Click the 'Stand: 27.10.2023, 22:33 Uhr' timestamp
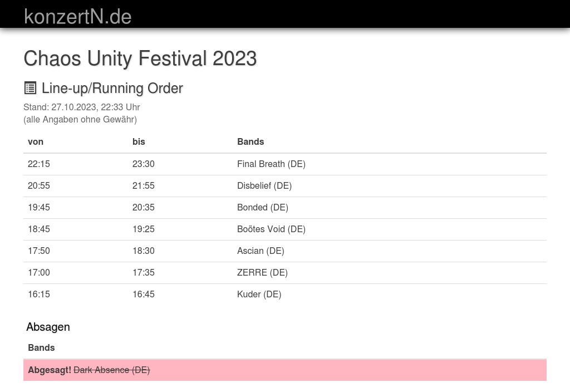 (x=81, y=107)
